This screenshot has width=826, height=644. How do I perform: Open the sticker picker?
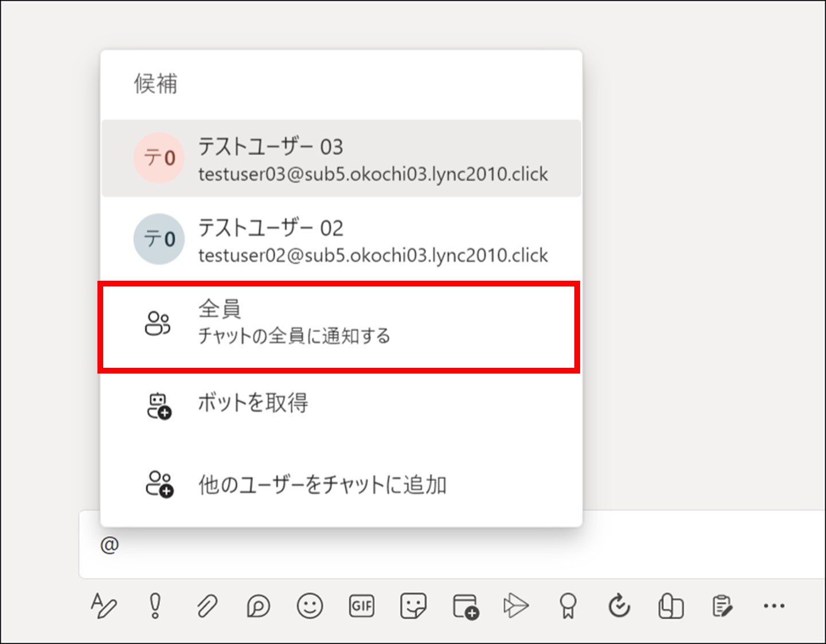(413, 605)
